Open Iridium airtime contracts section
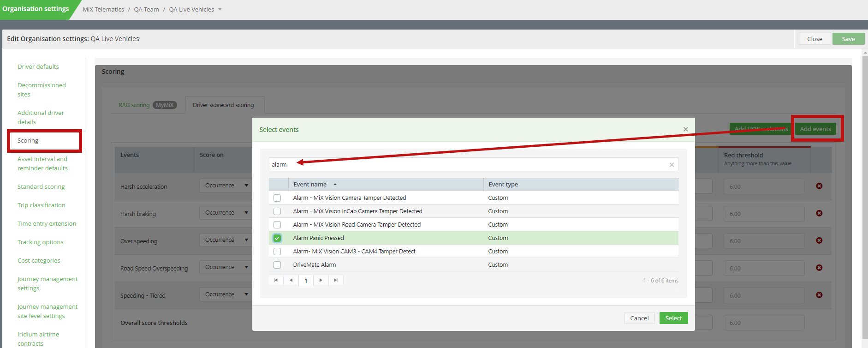Viewport: 868px width, 348px height. click(x=38, y=339)
